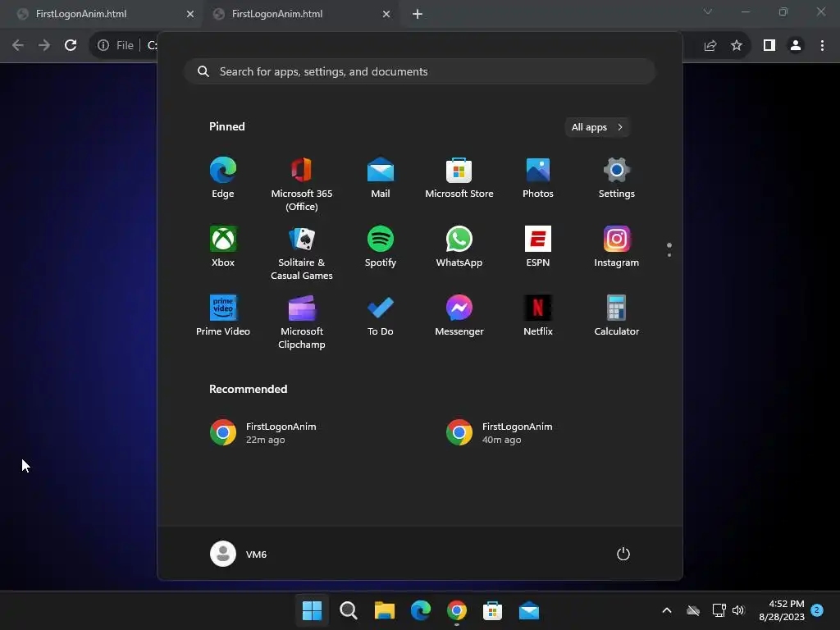Open Solitaire & Casual Games
The height and width of the screenshot is (630, 840).
(302, 253)
